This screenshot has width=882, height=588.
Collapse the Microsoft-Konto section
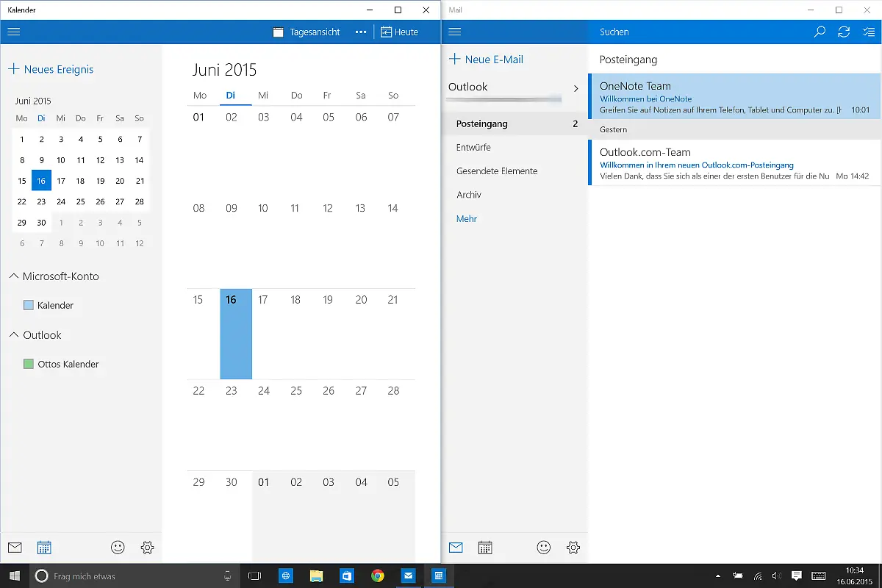(14, 276)
